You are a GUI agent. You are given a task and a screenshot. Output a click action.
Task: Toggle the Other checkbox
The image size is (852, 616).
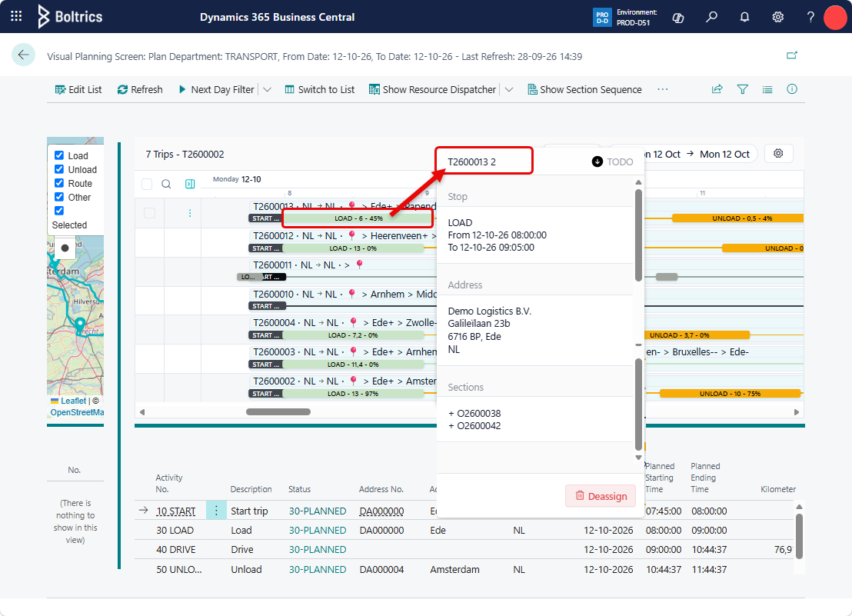pos(59,197)
